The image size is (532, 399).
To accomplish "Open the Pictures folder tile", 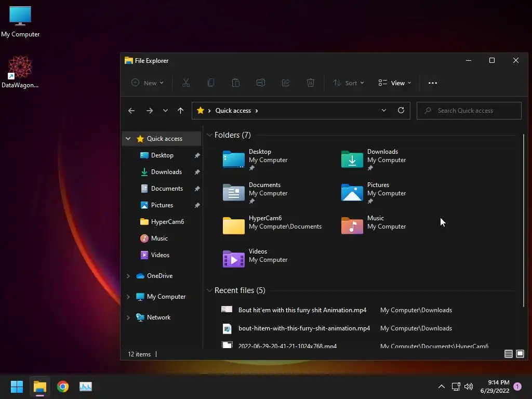I will [x=374, y=192].
